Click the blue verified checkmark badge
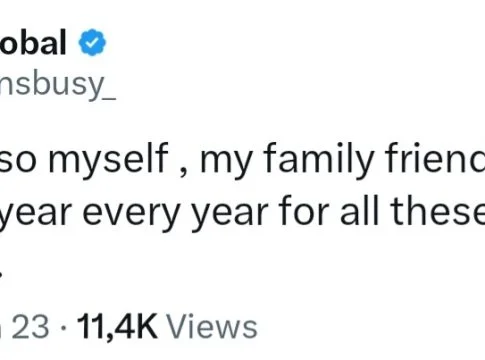The image size is (485, 360). tap(92, 42)
